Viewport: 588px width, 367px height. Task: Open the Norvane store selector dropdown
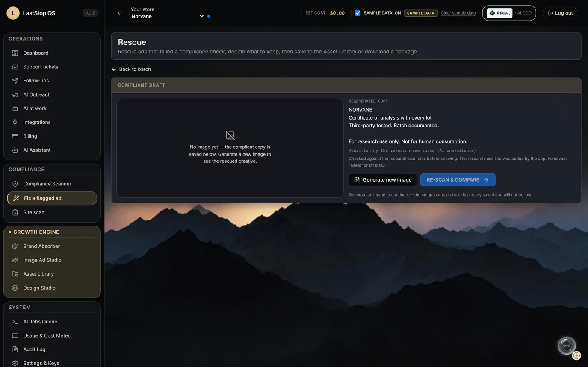point(167,16)
